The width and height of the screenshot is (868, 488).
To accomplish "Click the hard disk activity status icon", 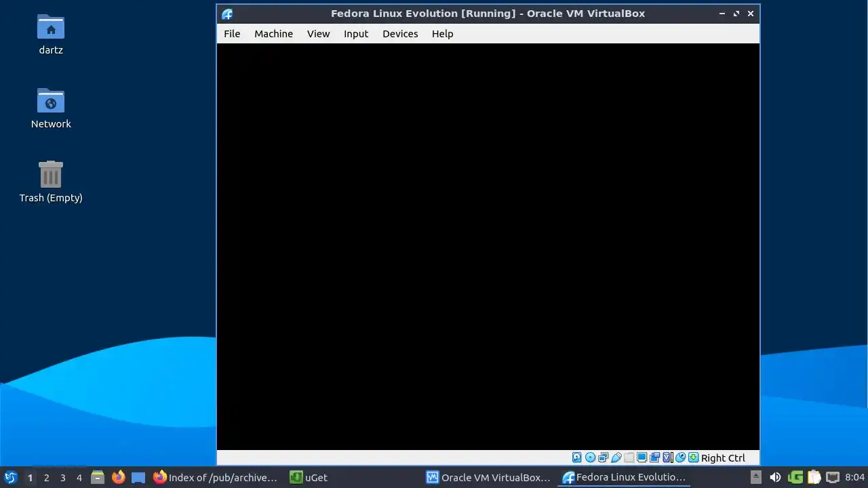I will pos(577,457).
